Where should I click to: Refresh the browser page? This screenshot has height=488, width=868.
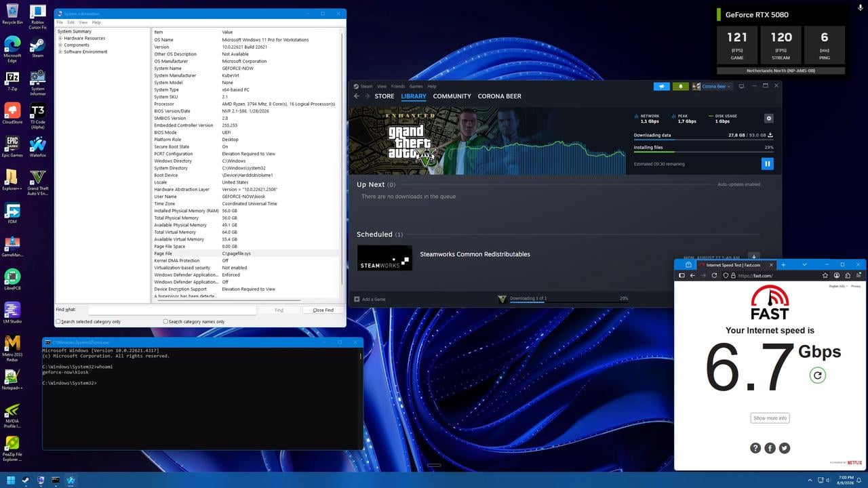(x=714, y=276)
